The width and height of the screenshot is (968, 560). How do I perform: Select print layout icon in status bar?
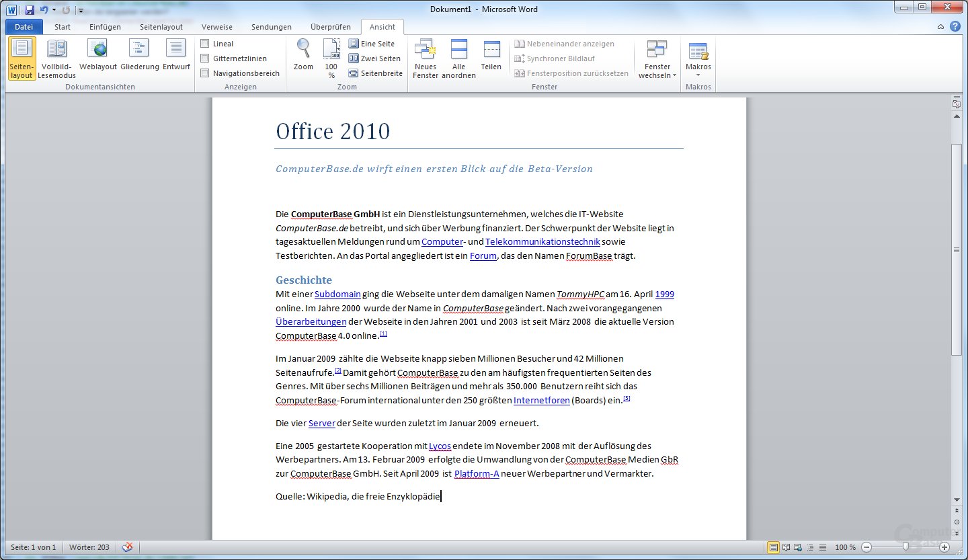774,547
